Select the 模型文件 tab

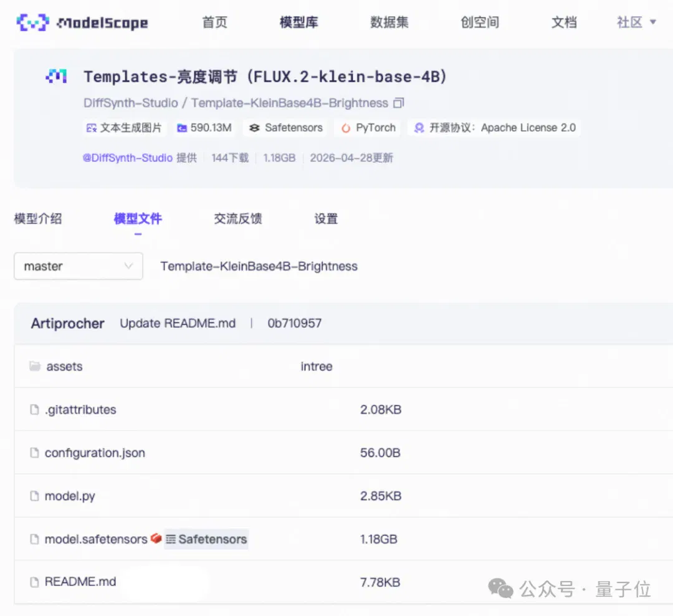click(x=138, y=219)
